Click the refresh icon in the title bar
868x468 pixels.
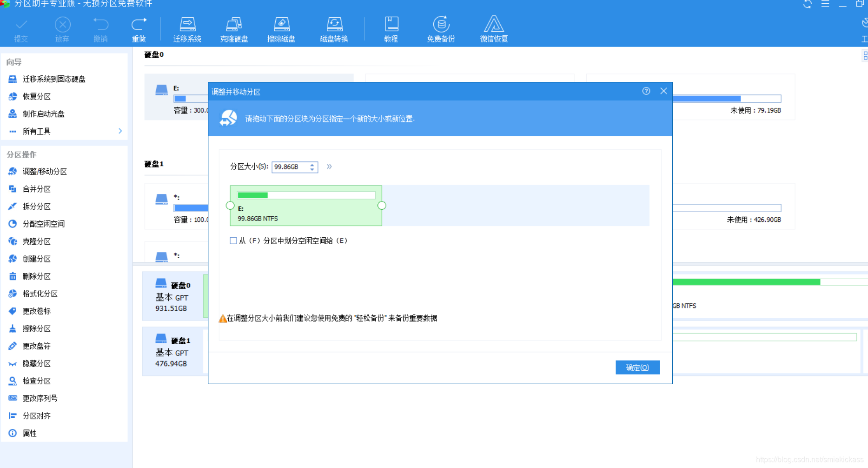coord(808,4)
